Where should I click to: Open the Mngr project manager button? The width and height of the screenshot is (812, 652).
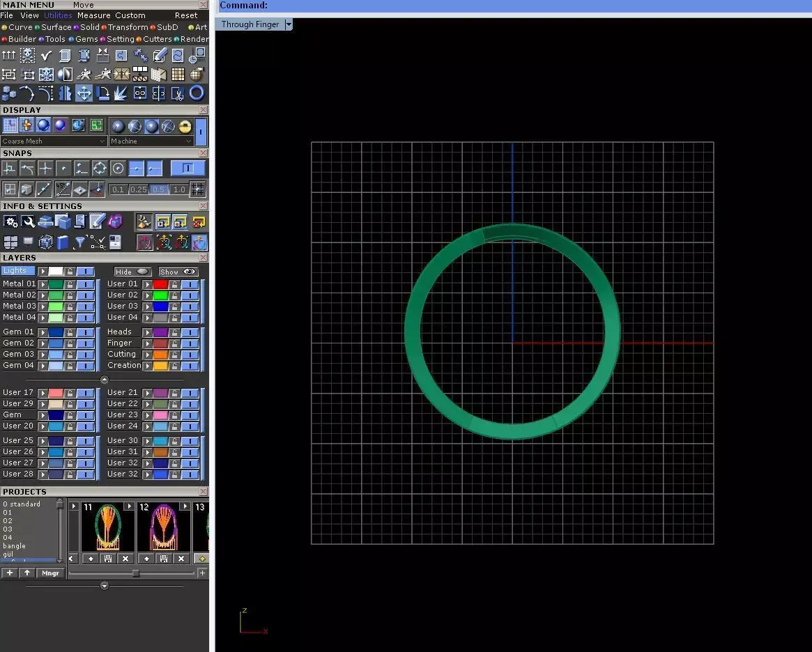coord(50,573)
